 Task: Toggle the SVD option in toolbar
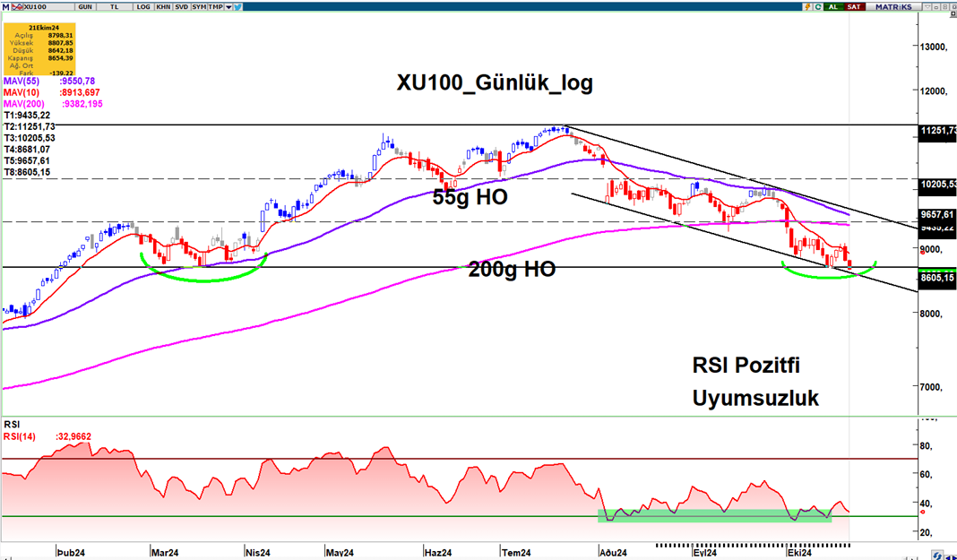(x=182, y=5)
